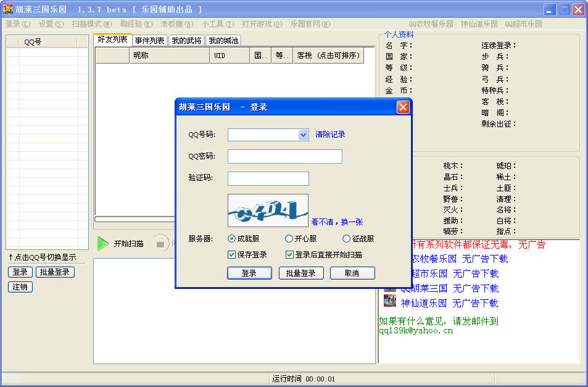Screen dimensions: 588x387
Task: Click QQ超市乐园 in menu bar
Action: click(x=523, y=24)
